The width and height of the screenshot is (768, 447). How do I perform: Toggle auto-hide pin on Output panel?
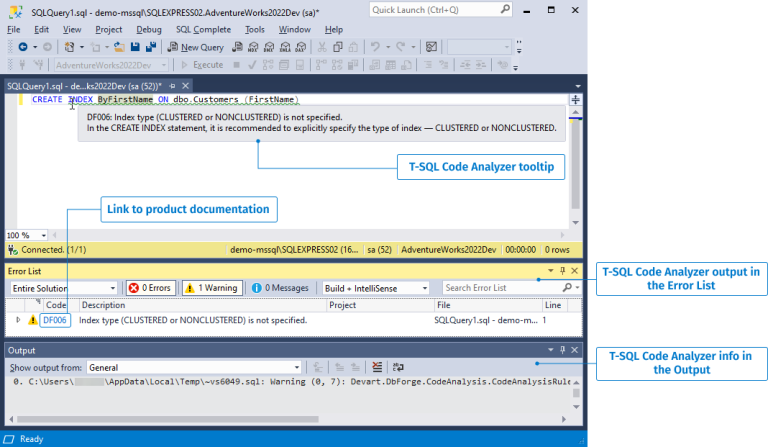562,350
